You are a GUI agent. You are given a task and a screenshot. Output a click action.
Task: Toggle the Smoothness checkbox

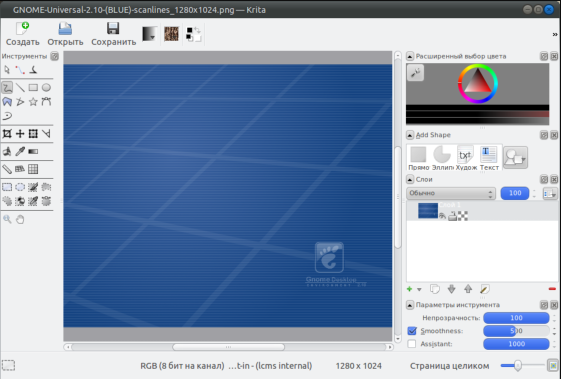[x=412, y=331]
